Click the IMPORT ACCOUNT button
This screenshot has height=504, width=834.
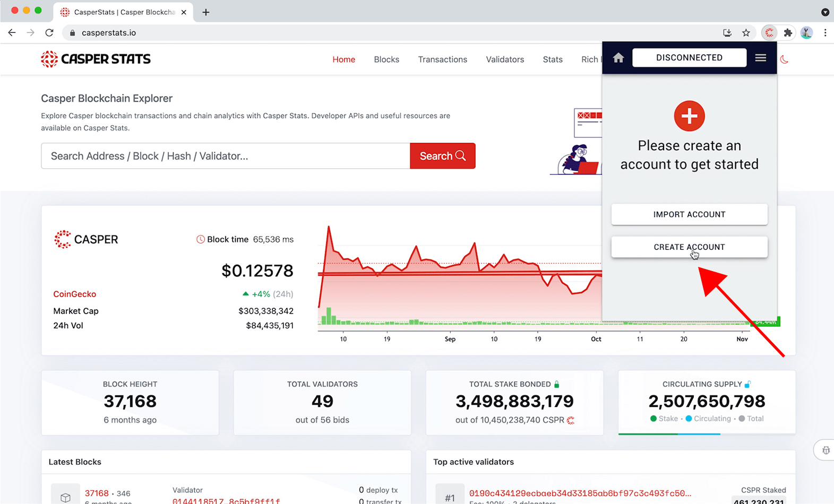click(x=689, y=214)
